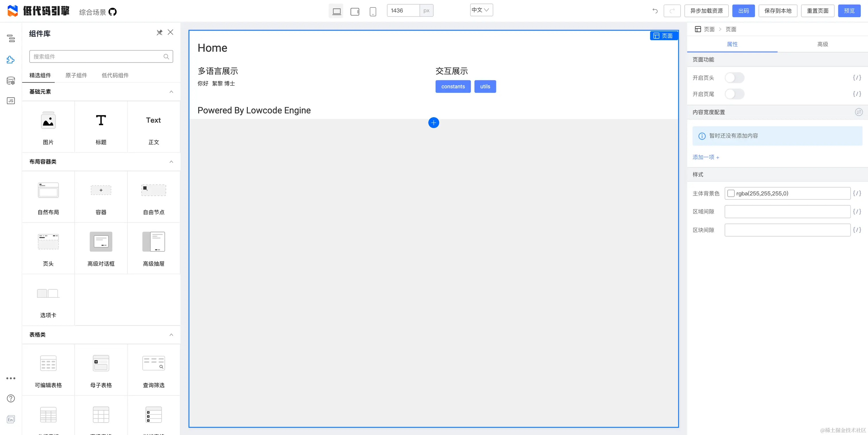868x435 pixels.
Task: Click the 搜索组件 search field
Action: click(101, 56)
